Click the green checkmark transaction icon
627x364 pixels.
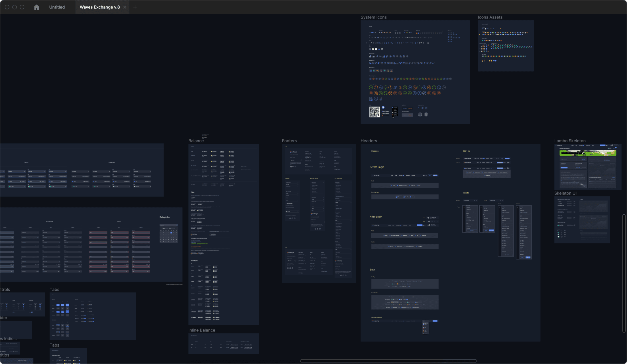click(371, 88)
